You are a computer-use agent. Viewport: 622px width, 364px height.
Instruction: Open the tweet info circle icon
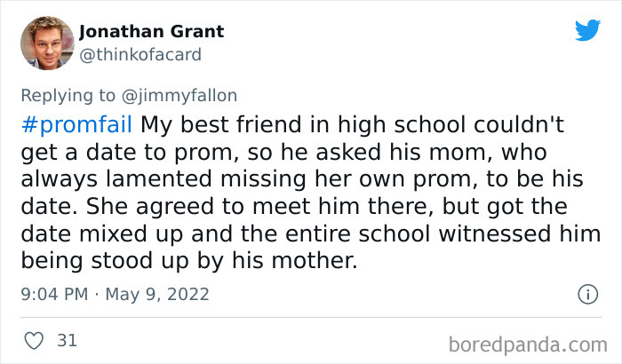(586, 294)
